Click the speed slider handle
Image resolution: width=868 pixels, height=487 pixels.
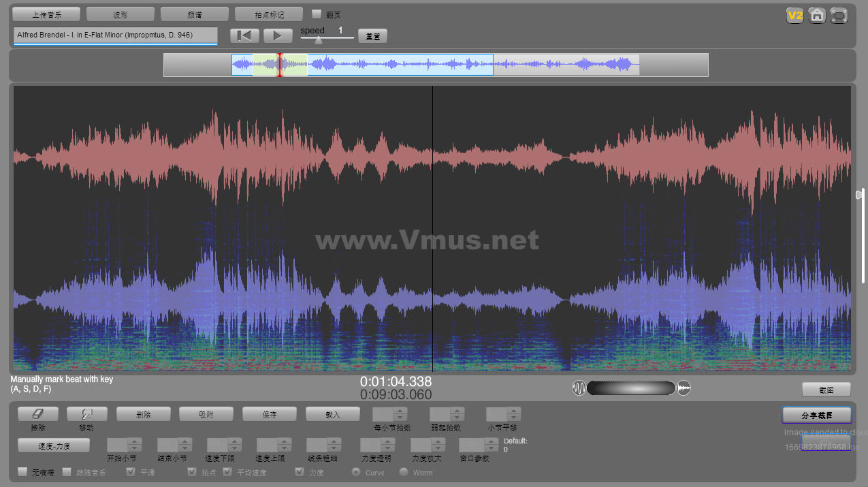point(318,40)
